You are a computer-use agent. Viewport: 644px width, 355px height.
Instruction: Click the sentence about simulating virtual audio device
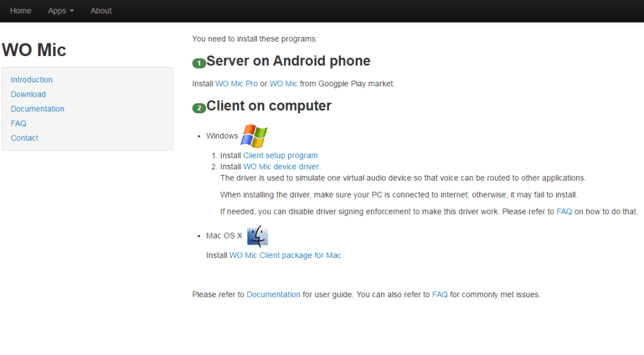pyautogui.click(x=403, y=178)
